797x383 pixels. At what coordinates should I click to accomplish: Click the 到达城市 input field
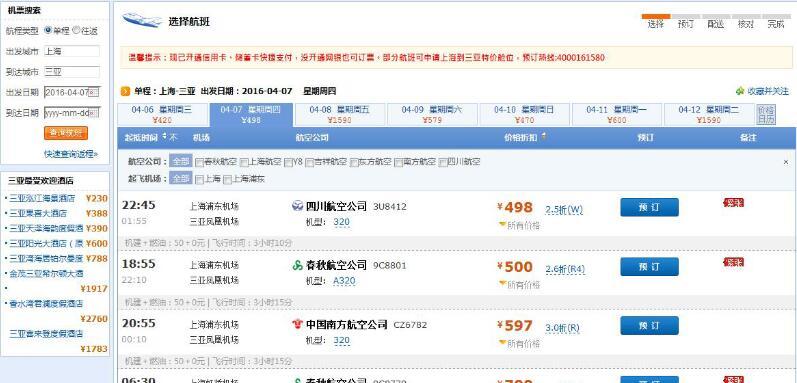[x=72, y=72]
